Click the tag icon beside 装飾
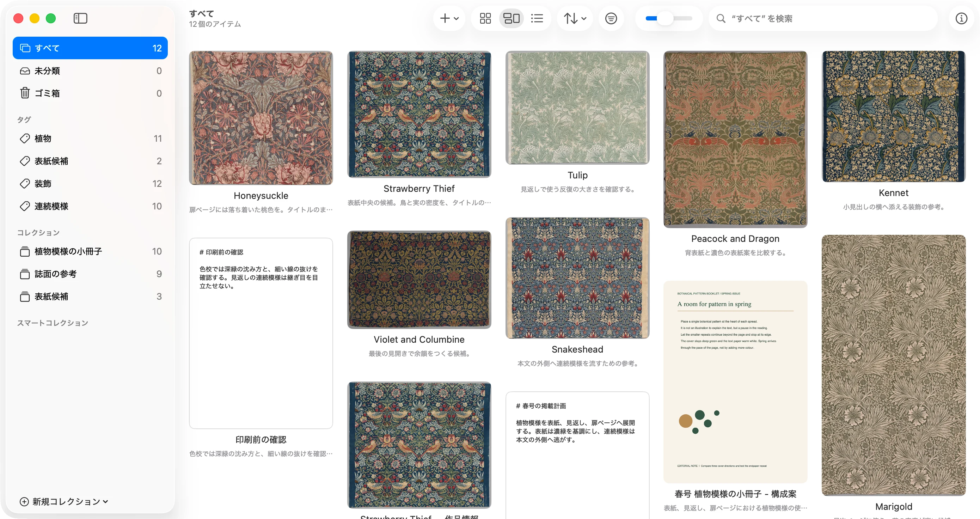Screen dimensions: 980x519 click(x=25, y=183)
